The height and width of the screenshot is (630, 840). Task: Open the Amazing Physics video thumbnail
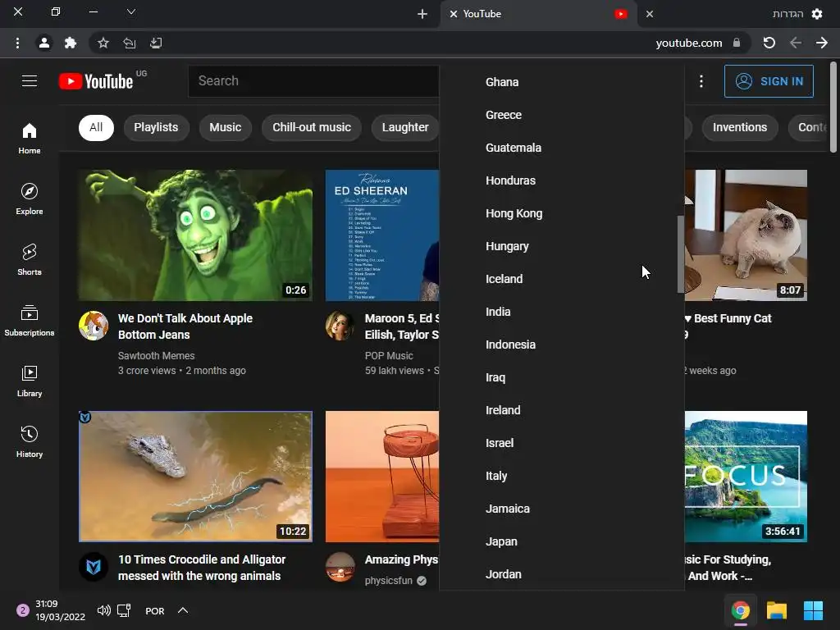(x=382, y=477)
